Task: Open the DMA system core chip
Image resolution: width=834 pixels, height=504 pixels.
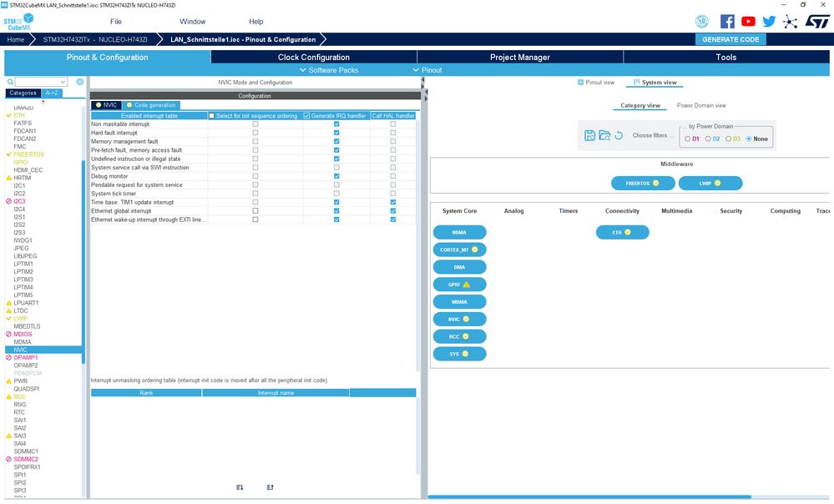Action: (x=459, y=267)
